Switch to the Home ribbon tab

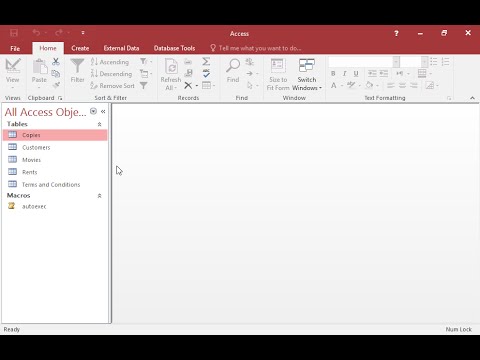point(48,48)
